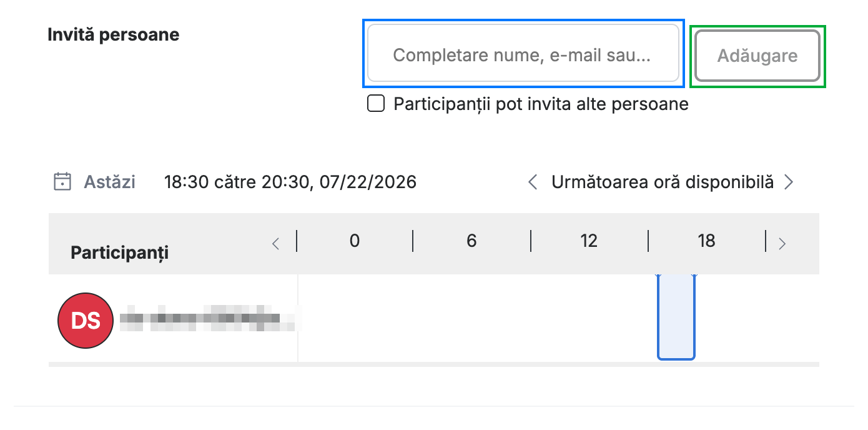Go to previous available time chevron
Screen dimensions: 868x430
[533, 182]
